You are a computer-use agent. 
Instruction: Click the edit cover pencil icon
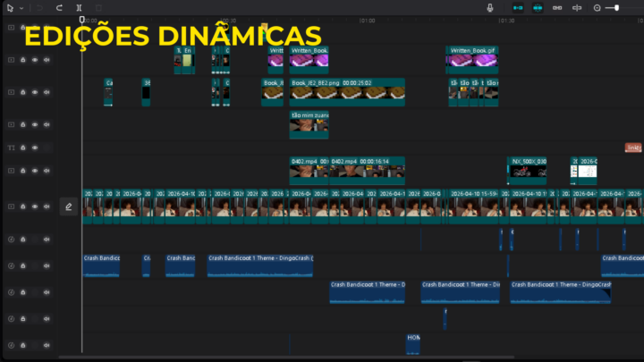68,206
